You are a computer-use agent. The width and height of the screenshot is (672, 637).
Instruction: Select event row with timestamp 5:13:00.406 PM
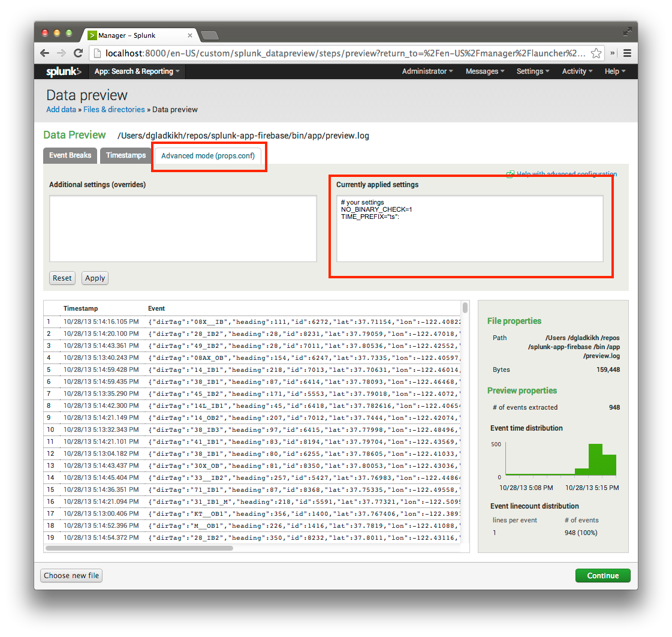pos(252,514)
